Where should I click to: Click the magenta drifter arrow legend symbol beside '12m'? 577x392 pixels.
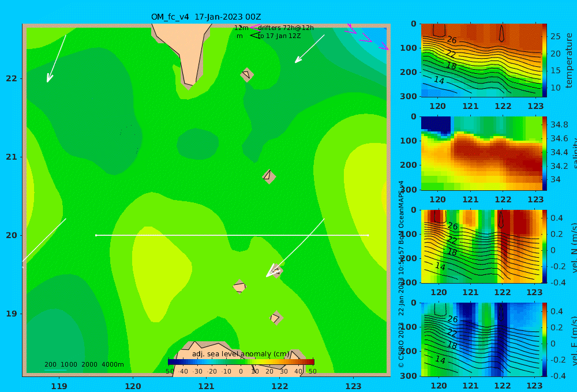254,28
